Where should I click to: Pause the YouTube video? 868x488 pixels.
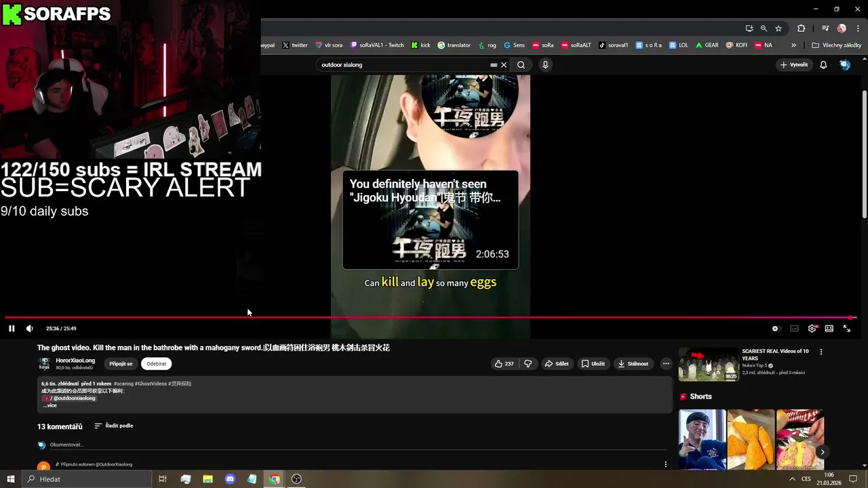(12, 329)
